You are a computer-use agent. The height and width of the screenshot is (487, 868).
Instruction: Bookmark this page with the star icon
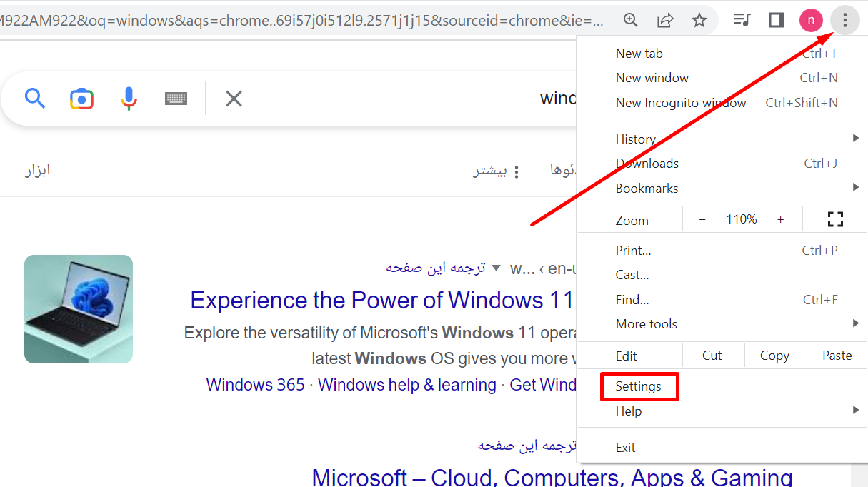coord(699,20)
